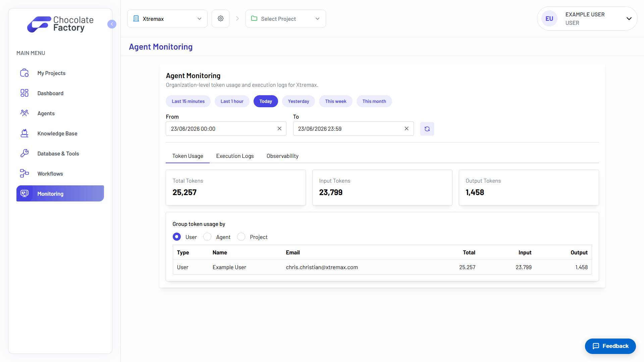644x362 pixels.
Task: Click the 25,257 value in table row
Action: [x=467, y=267]
